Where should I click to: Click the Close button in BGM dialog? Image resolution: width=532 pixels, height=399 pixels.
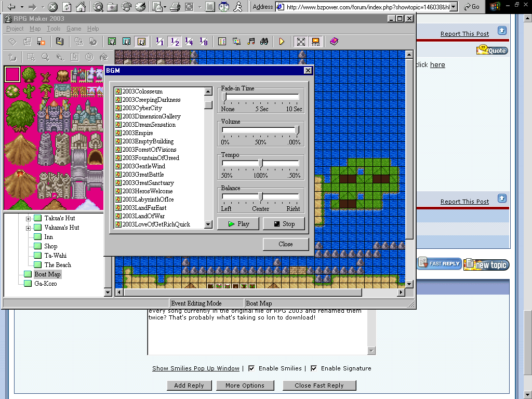(286, 244)
